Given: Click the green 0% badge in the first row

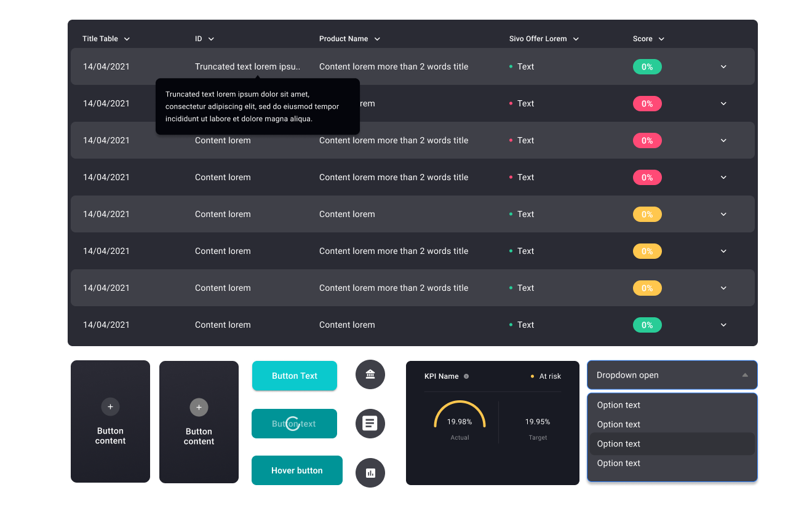Looking at the screenshot, I should click(x=647, y=66).
